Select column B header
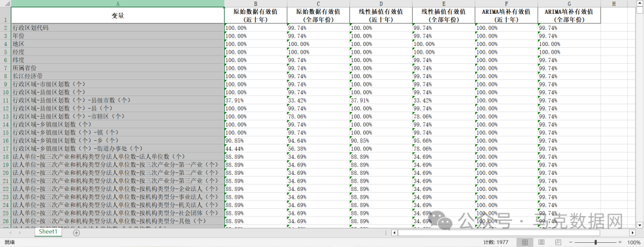The image size is (644, 247). tap(256, 4)
